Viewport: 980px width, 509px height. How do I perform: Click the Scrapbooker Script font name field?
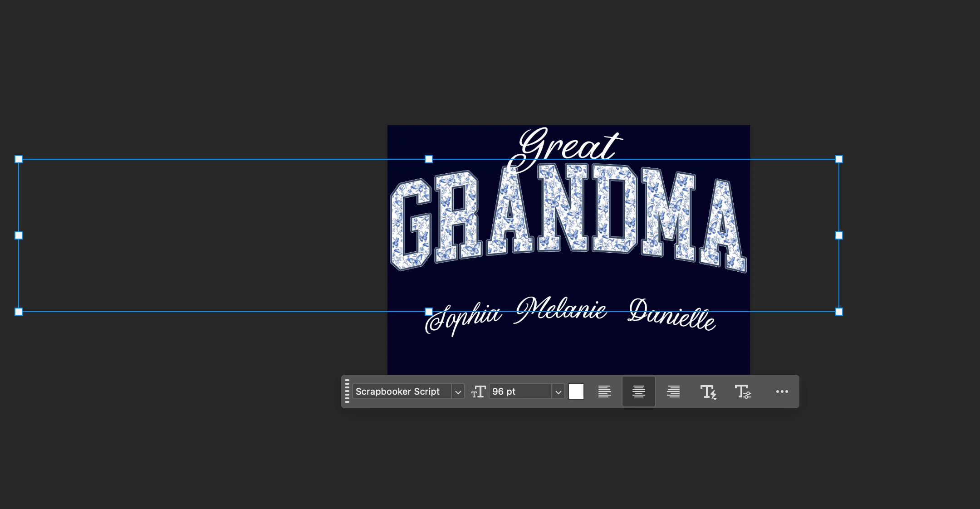[x=402, y=392]
